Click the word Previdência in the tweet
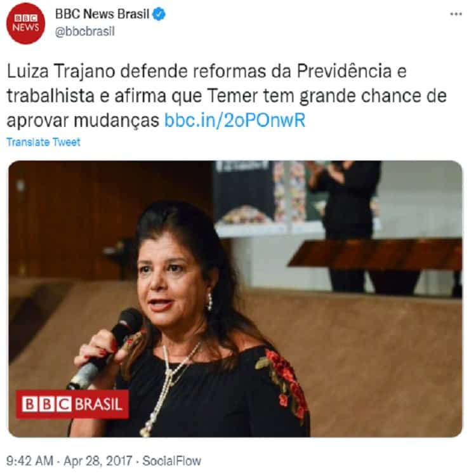 pos(344,71)
